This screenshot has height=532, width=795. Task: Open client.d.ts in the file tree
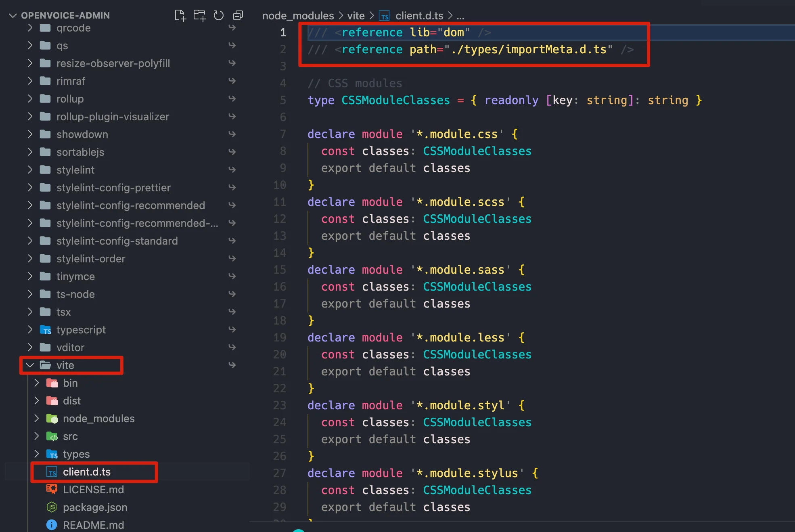click(x=87, y=472)
